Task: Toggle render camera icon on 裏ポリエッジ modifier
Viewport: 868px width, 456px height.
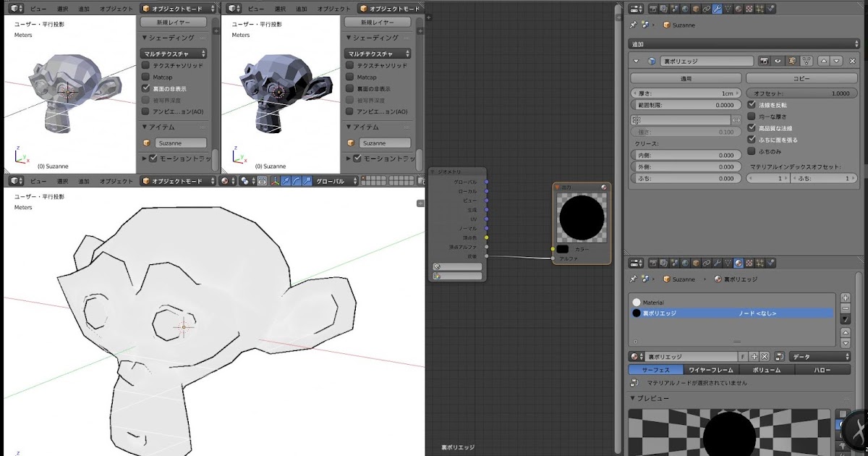Action: [764, 62]
